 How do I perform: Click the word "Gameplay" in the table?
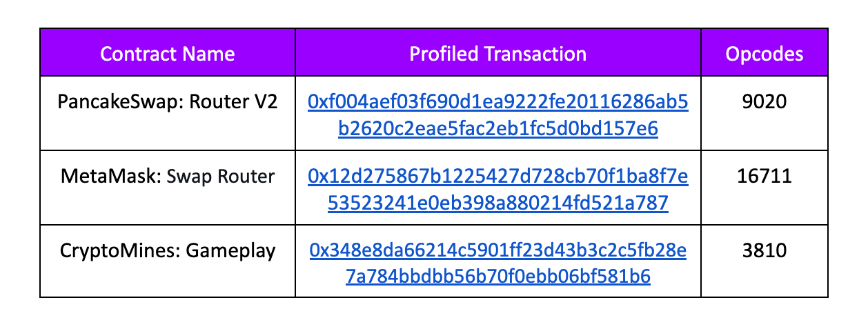(x=233, y=251)
